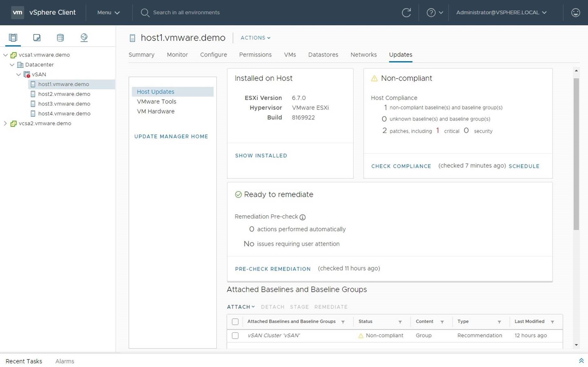588x367 pixels.
Task: Open the ATTACH dropdown
Action: pos(241,307)
